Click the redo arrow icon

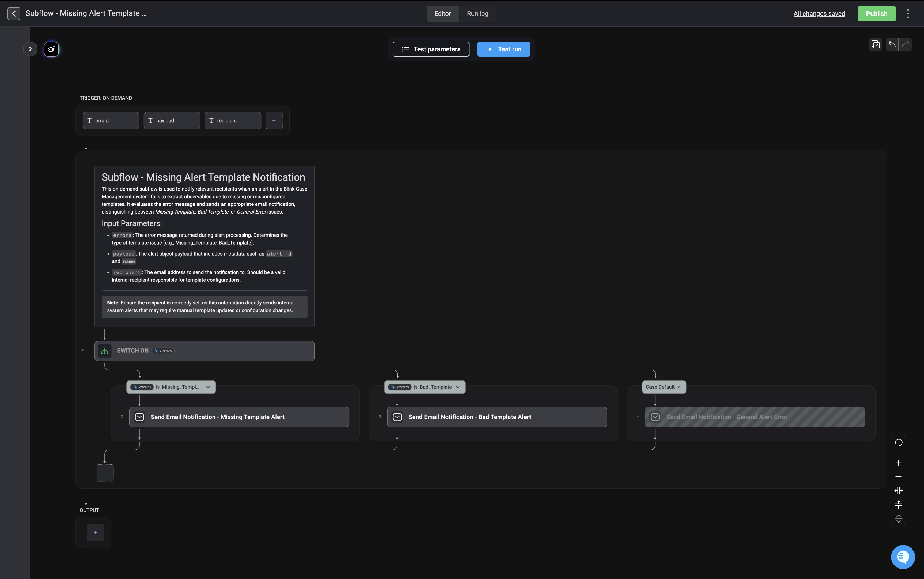point(906,44)
